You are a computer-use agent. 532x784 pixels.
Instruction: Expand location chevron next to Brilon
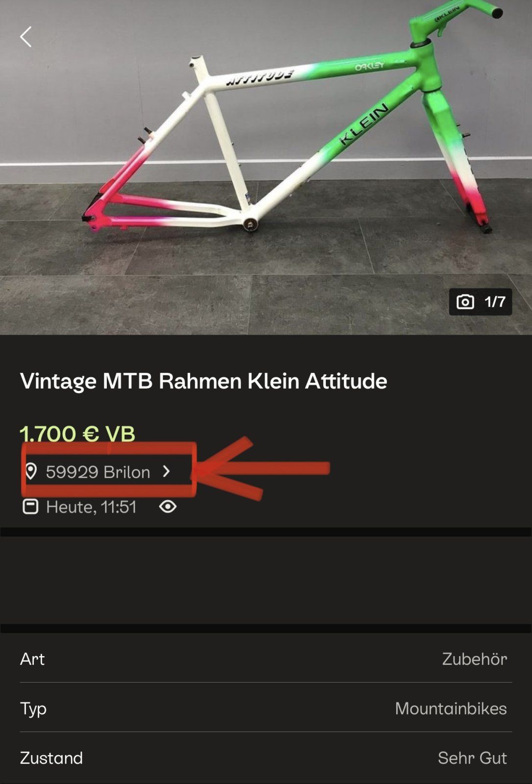tap(167, 471)
